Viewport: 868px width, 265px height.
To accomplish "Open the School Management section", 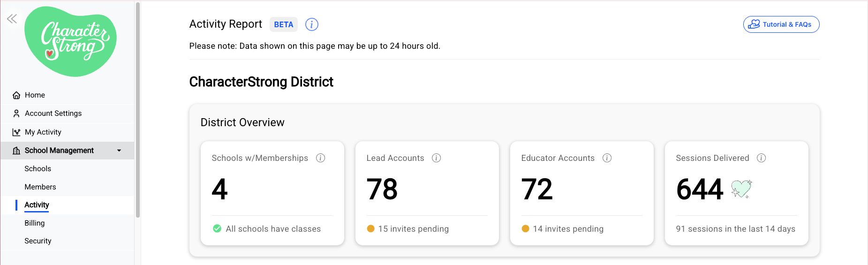I will 68,151.
